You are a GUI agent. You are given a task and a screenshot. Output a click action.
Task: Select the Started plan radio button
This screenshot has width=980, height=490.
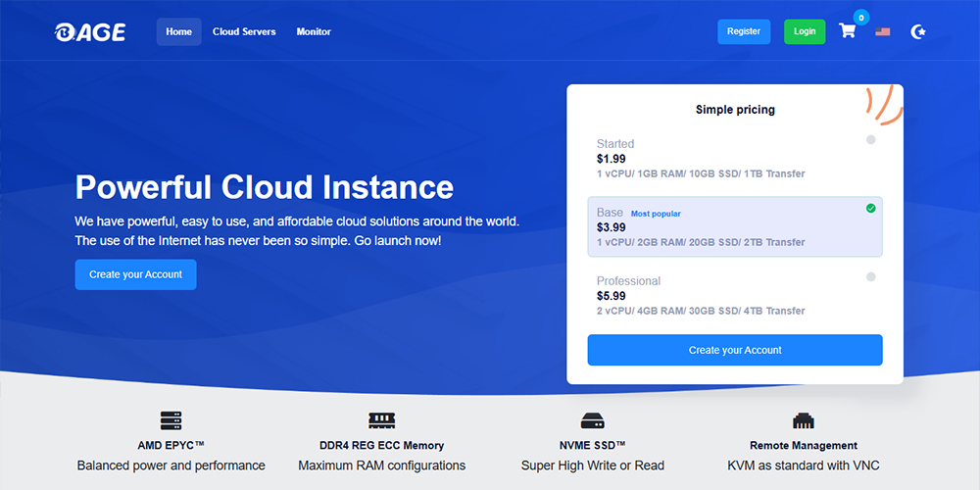click(x=870, y=139)
